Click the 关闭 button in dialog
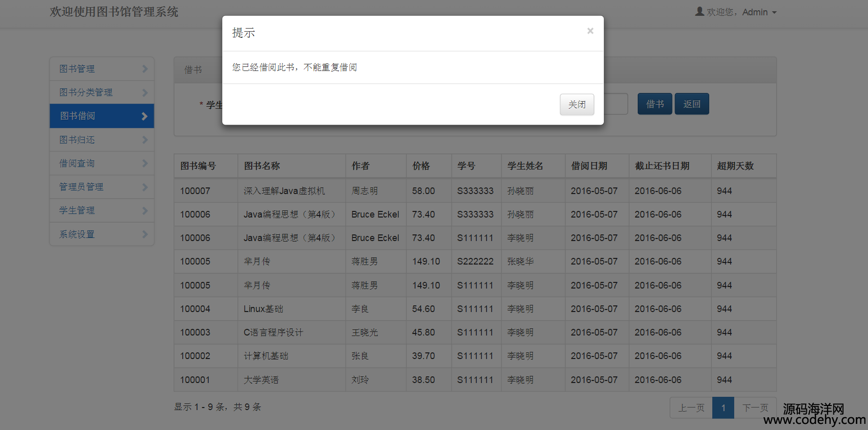 coord(577,105)
